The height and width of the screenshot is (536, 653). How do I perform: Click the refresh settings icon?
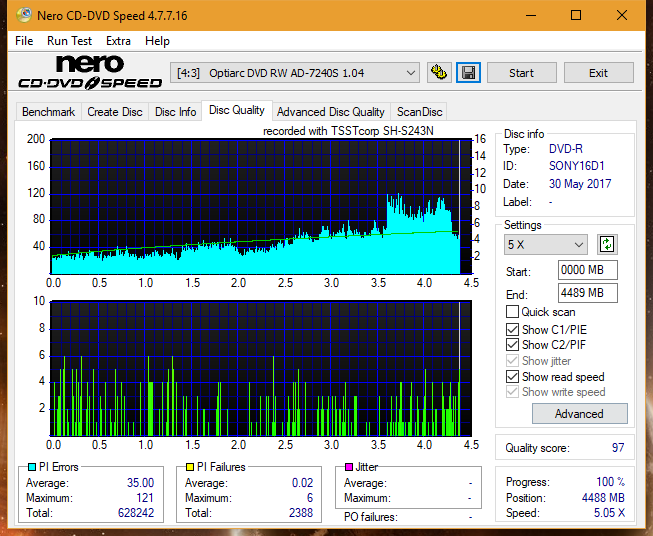(x=607, y=244)
